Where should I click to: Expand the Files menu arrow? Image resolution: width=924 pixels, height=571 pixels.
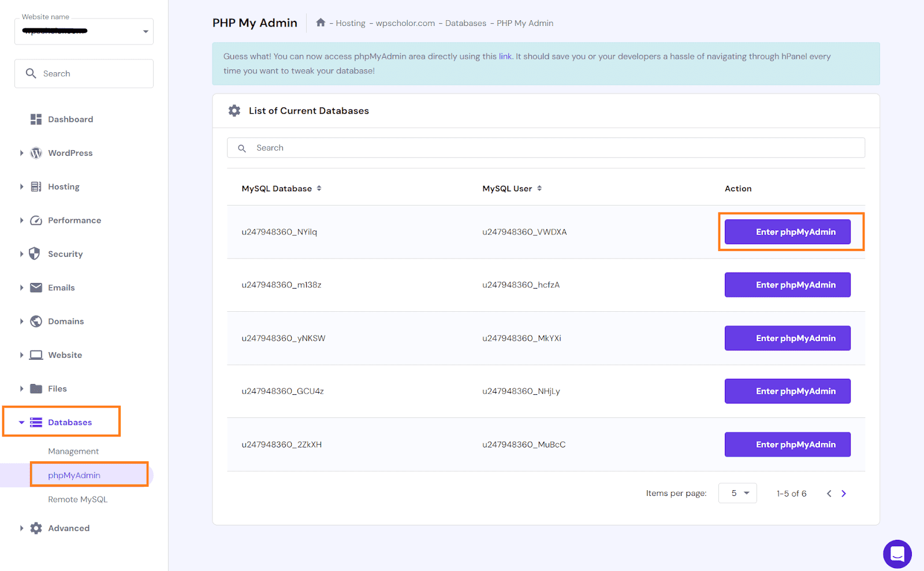pos(21,389)
